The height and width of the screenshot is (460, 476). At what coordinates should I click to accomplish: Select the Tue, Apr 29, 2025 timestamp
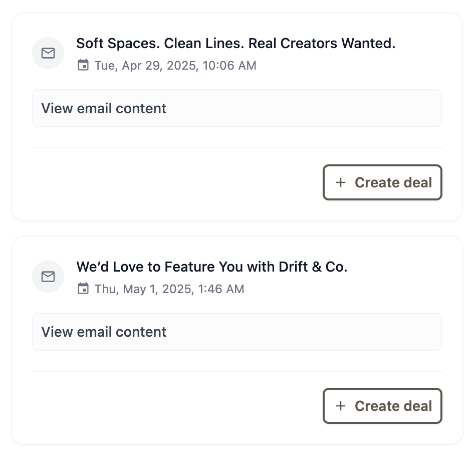click(175, 66)
